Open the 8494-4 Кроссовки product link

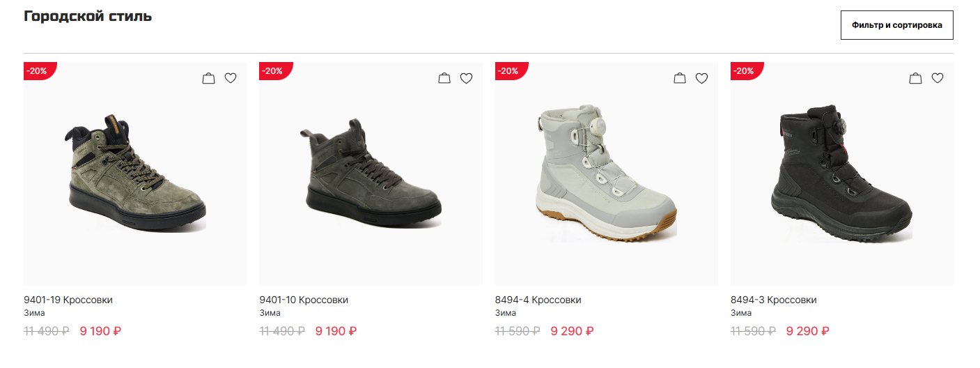coord(538,300)
